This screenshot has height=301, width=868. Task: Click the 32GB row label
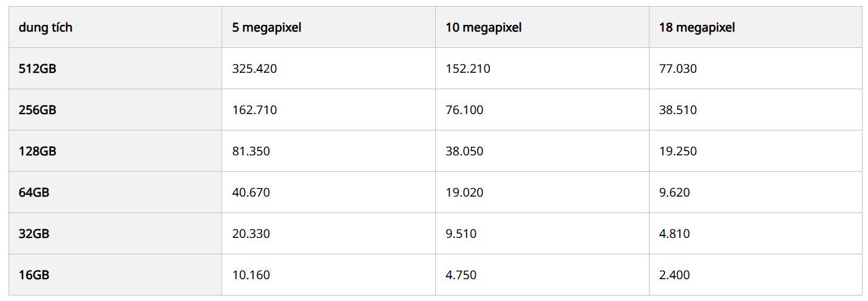[34, 234]
